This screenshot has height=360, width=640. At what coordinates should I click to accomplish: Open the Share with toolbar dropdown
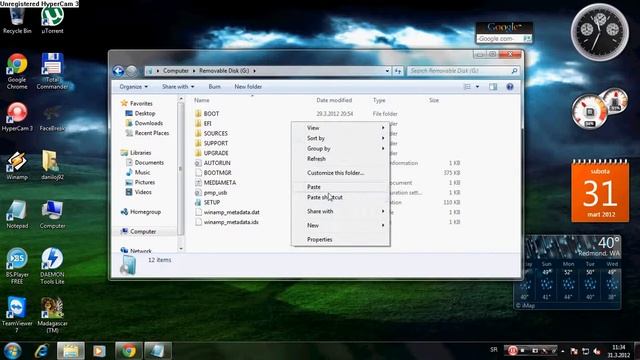click(178, 87)
